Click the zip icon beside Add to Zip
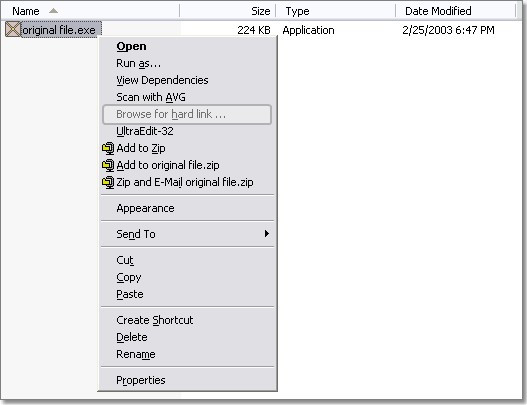This screenshot has width=527, height=405. pyautogui.click(x=108, y=148)
